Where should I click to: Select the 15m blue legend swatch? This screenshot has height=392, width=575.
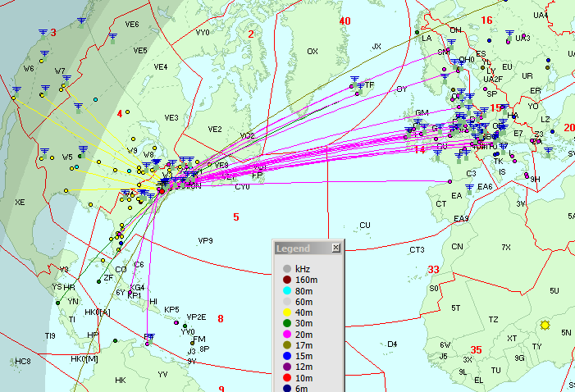287,356
